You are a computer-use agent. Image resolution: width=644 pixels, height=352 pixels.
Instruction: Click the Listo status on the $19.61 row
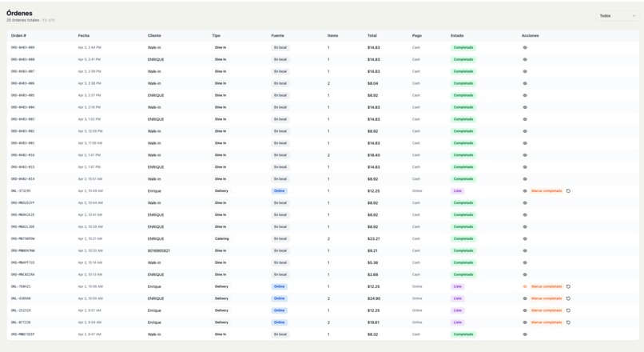458,322
